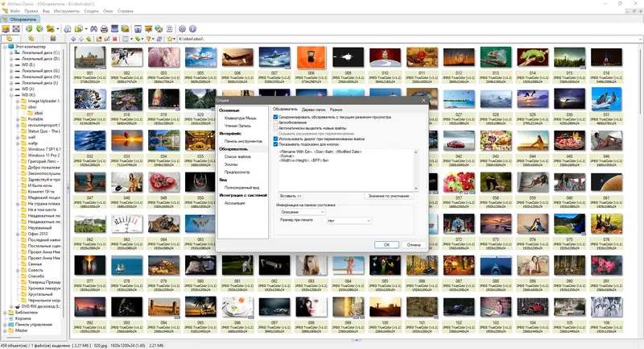Click the text template box vertical scrollbar

(415, 170)
